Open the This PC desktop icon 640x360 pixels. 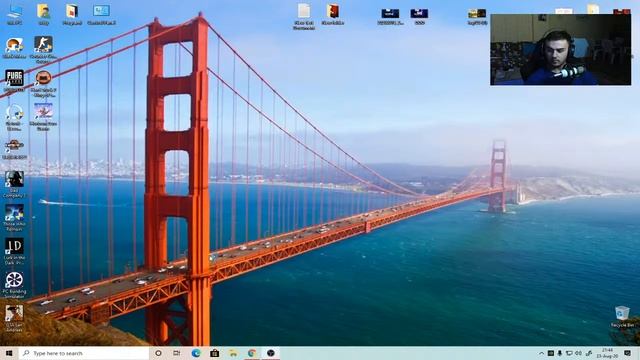point(15,14)
